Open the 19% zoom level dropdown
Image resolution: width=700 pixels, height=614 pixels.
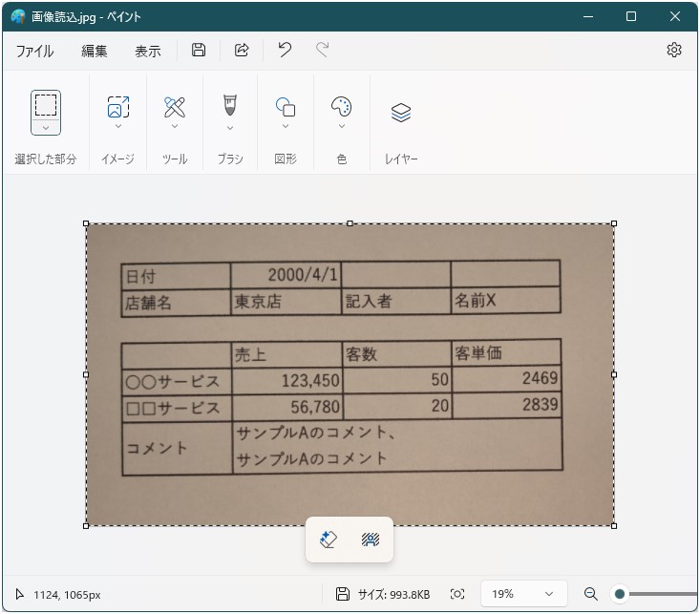[523, 594]
